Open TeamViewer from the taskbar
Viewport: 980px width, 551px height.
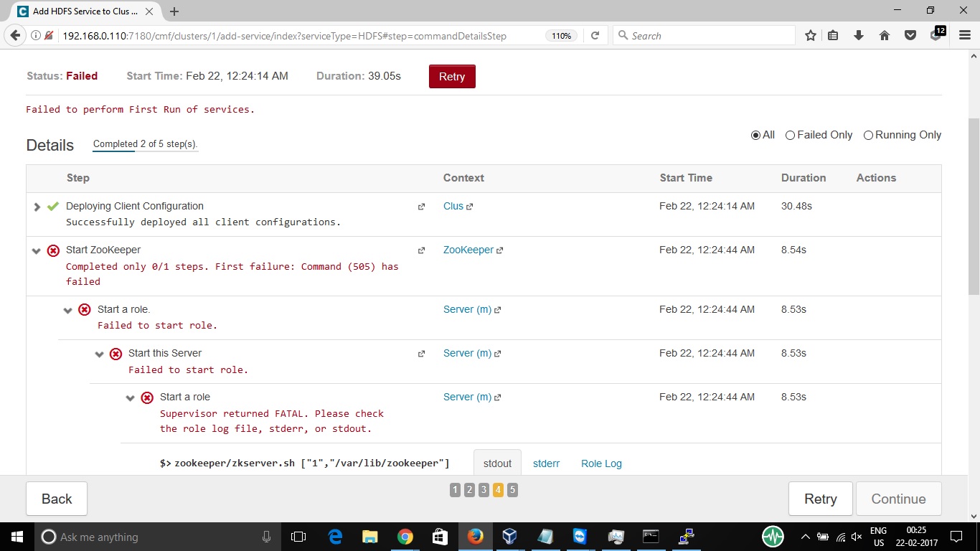tap(580, 536)
